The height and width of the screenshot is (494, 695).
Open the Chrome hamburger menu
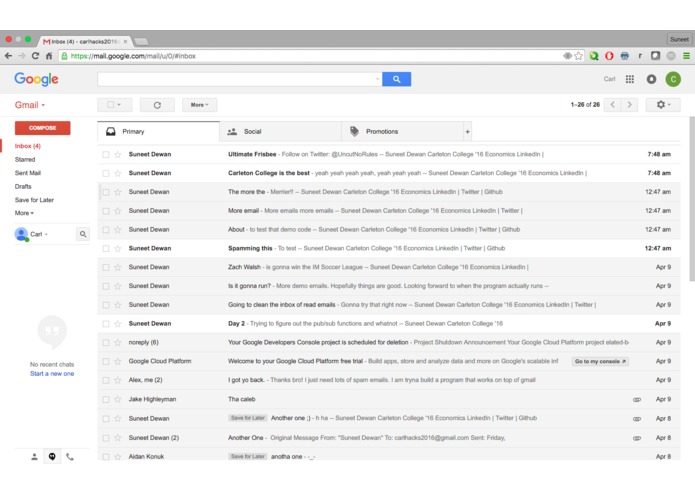(686, 56)
